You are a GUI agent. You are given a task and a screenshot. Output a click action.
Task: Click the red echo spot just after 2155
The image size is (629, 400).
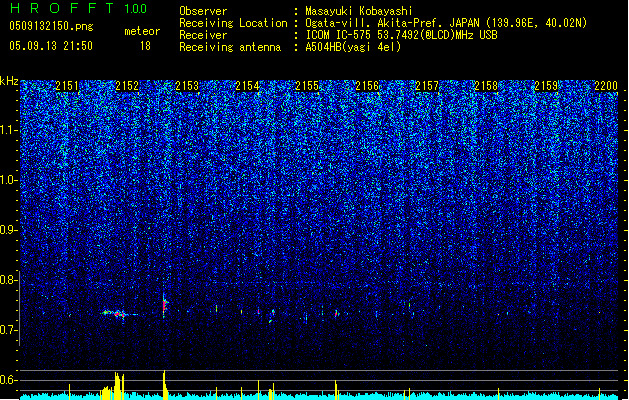337,314
